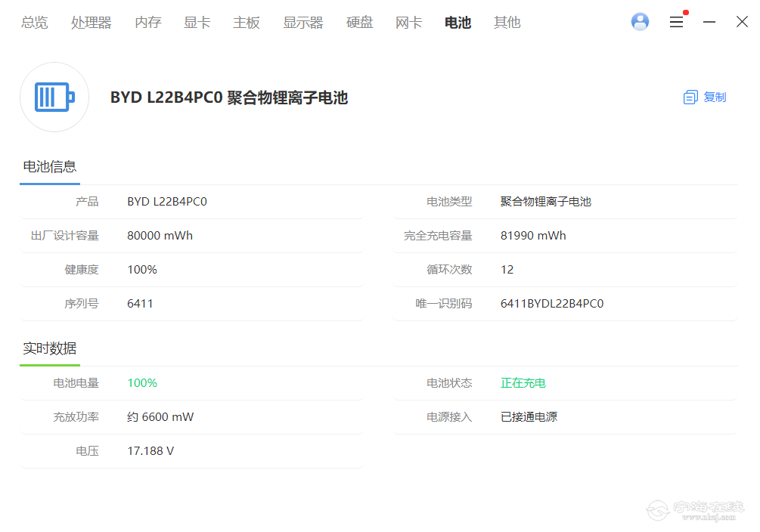Click the cycle count value 12
Screen dimensions: 760x532
click(x=507, y=269)
